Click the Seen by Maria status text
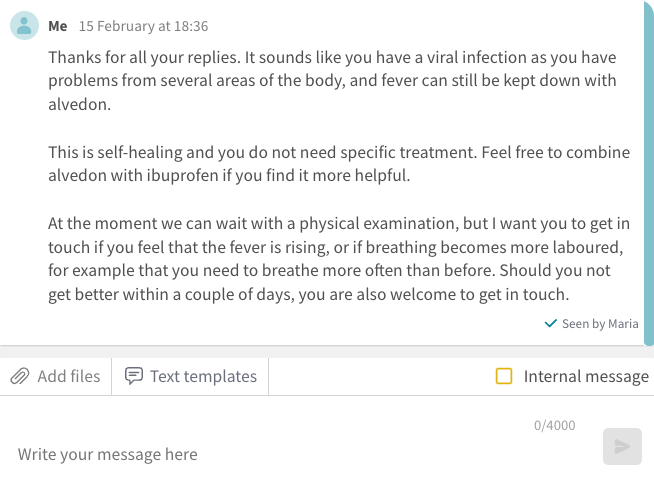 (x=600, y=324)
